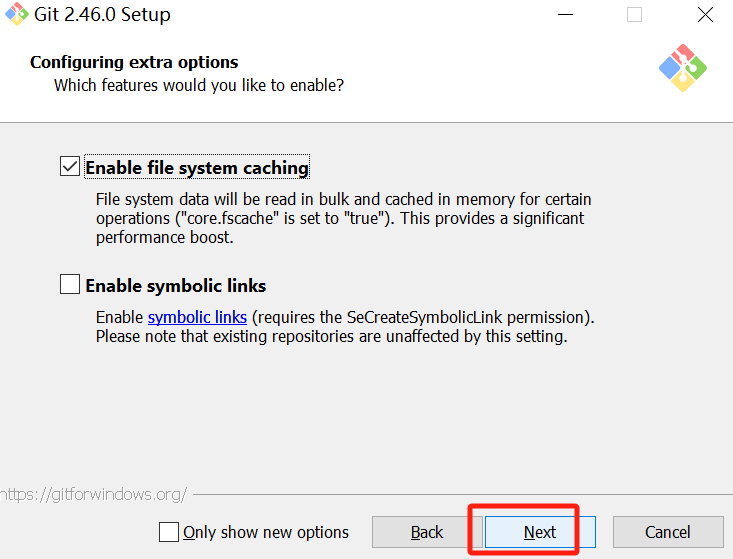Click the disabled maximize window button

634,14
